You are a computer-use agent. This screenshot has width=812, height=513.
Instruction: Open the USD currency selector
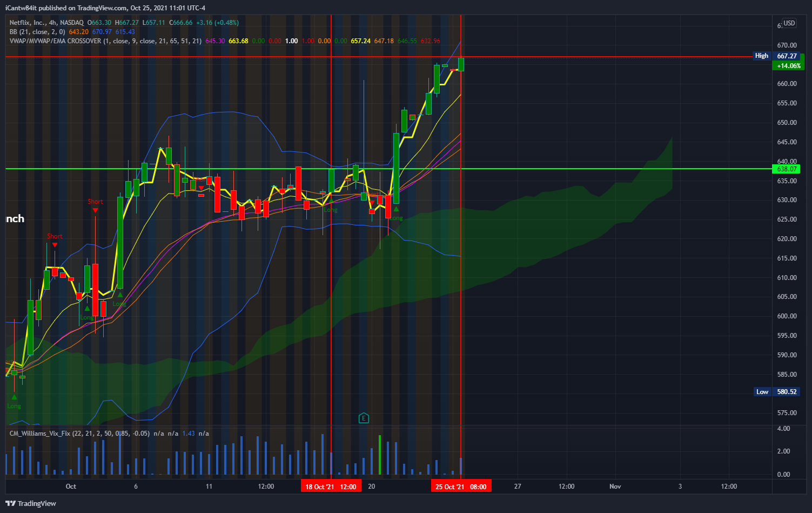pyautogui.click(x=789, y=23)
